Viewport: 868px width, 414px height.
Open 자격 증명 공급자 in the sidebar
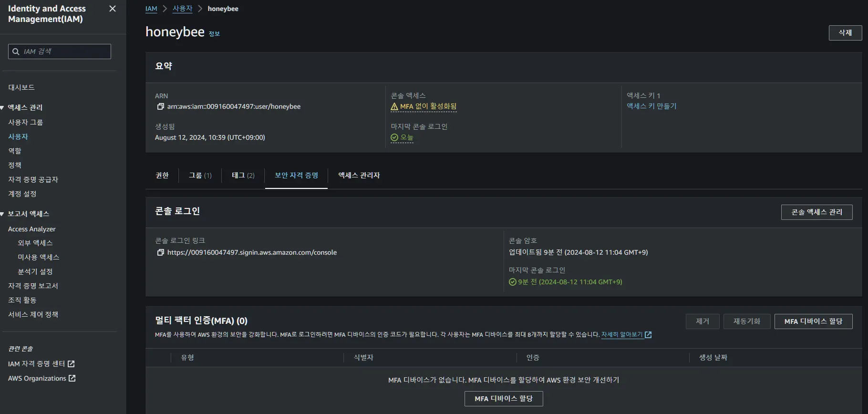[33, 180]
